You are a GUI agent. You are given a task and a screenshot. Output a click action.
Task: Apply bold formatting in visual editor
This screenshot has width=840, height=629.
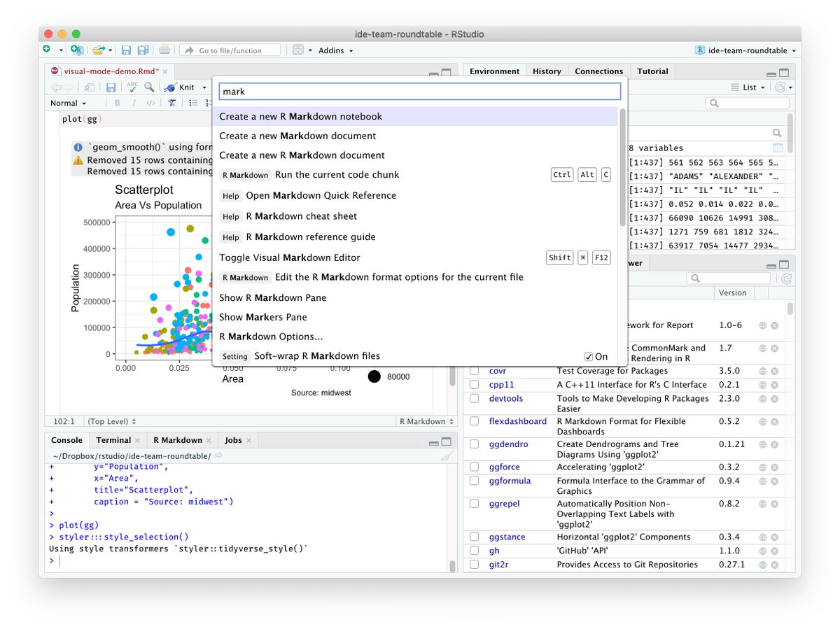point(118,103)
